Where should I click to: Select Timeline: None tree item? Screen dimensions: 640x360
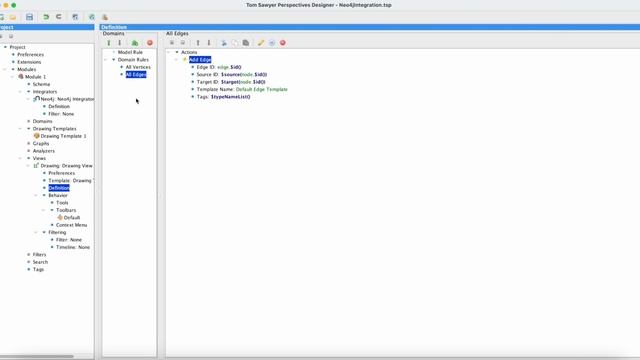(x=73, y=247)
